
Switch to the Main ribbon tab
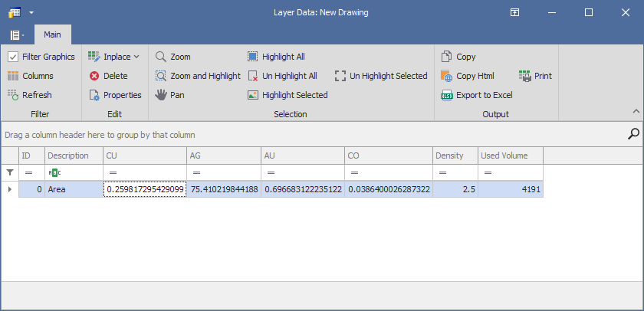(52, 34)
